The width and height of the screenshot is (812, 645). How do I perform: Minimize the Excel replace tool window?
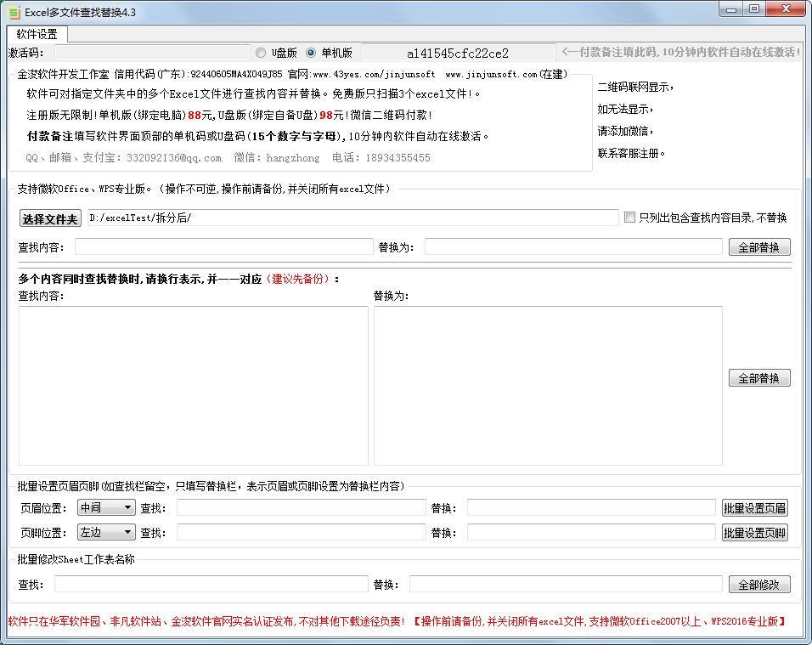[731, 8]
